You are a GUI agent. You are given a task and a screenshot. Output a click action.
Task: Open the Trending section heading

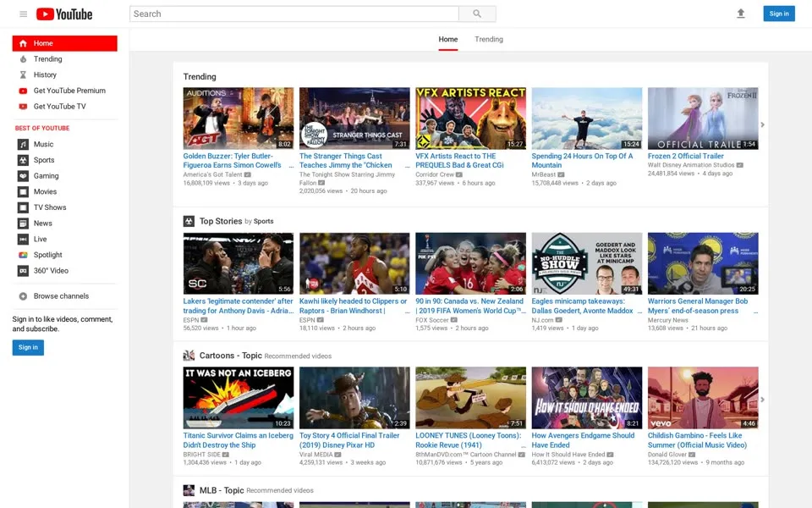tap(200, 77)
